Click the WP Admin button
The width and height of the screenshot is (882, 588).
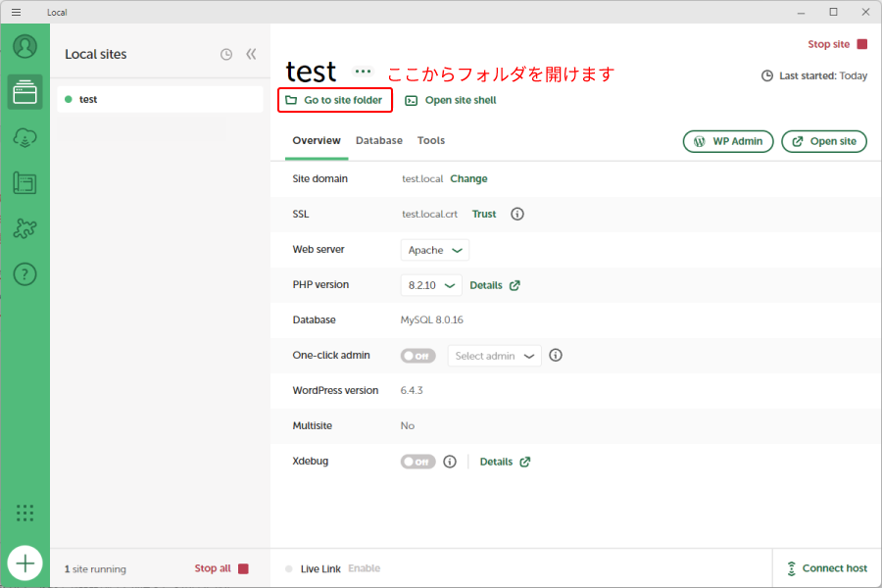tap(728, 141)
